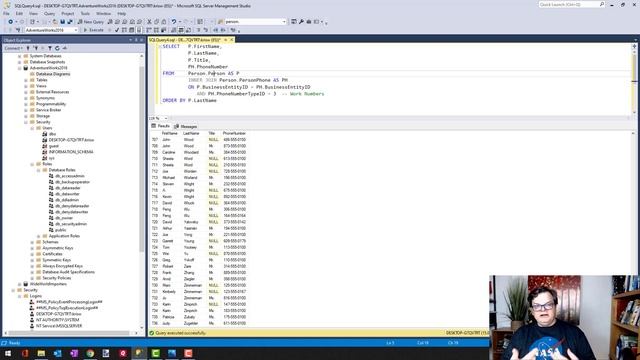Open the File menu
The image size is (640, 360).
pos(6,13)
